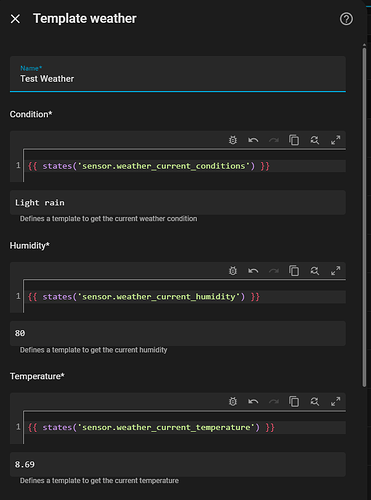Click the bug icon in Humidity editor
The image size is (371, 500).
pyautogui.click(x=233, y=271)
